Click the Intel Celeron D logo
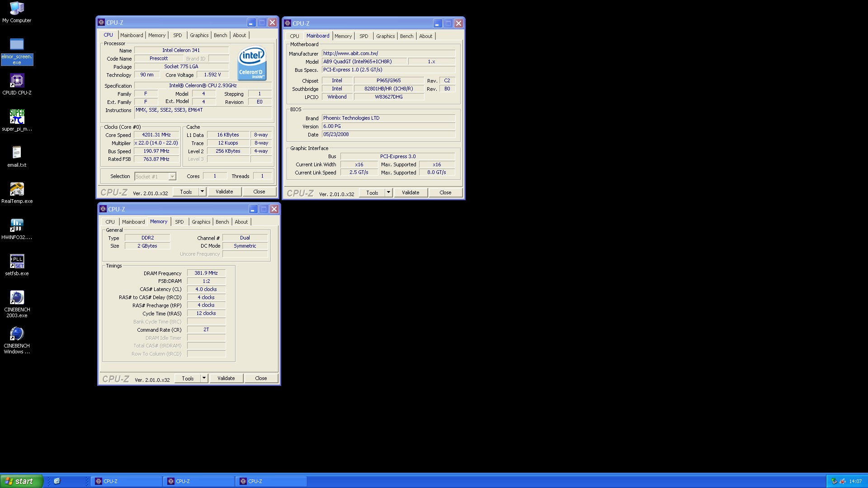The image size is (868, 488). (x=252, y=64)
